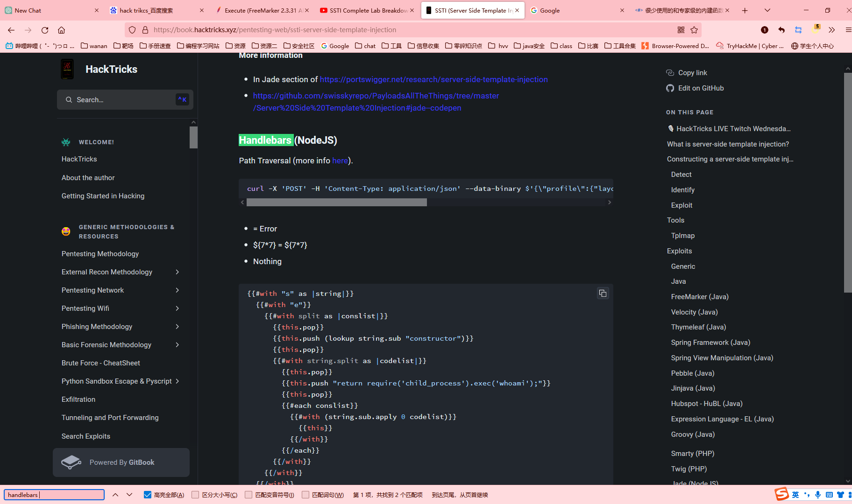The width and height of the screenshot is (852, 504).
Task: Open Powered By GitBook banner
Action: tap(121, 462)
